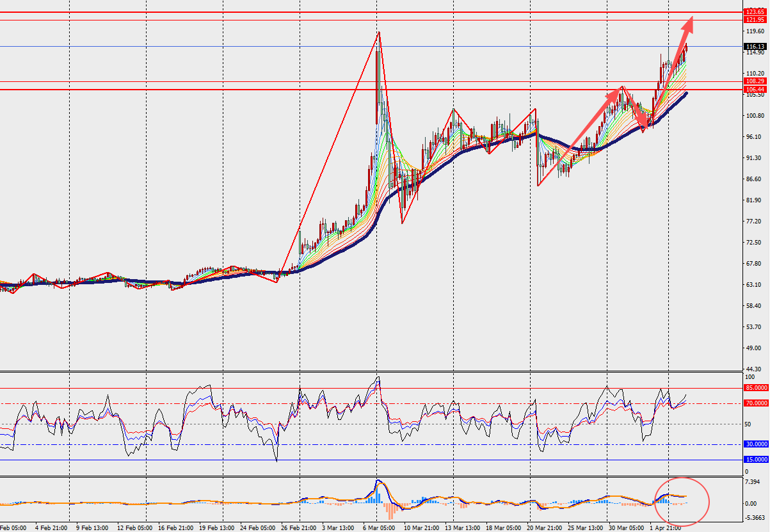Select the red ellipse on the MACD panel
Viewport: 770px width, 532px height.
pos(682,501)
